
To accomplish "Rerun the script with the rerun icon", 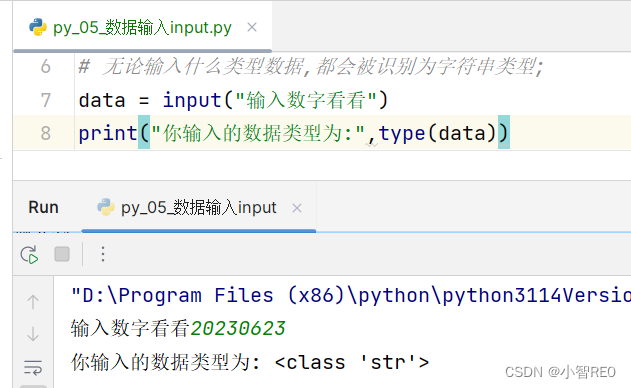I will point(29,254).
